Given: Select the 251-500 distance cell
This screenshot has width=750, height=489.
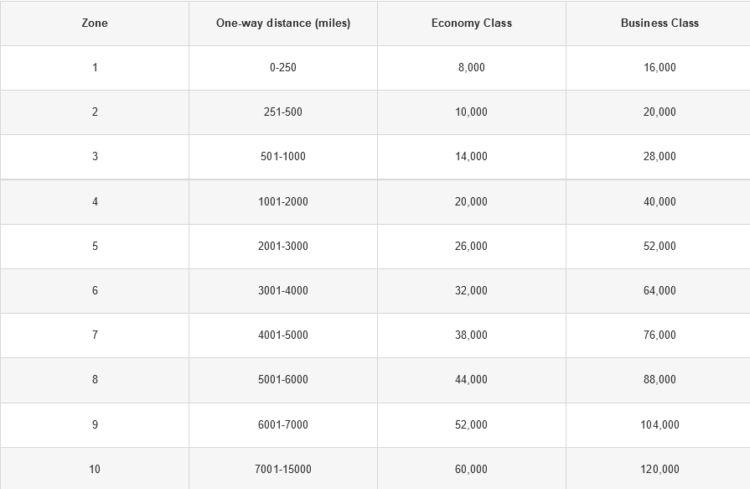Looking at the screenshot, I should tap(283, 112).
